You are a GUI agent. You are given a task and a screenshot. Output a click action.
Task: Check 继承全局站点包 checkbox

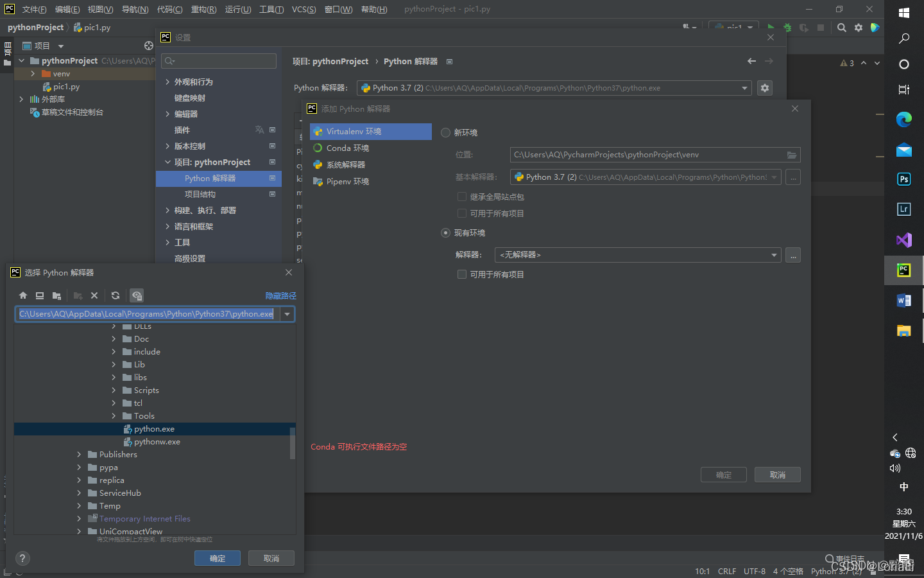point(461,197)
